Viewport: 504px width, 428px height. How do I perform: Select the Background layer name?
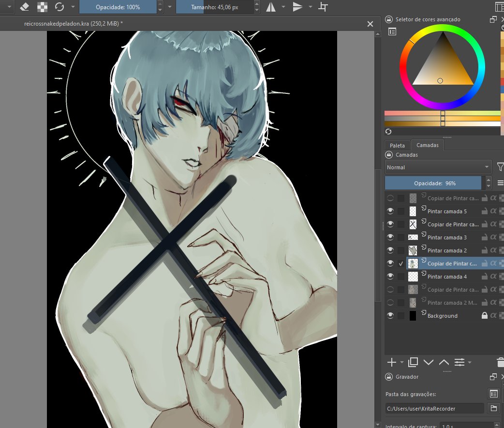pyautogui.click(x=442, y=316)
